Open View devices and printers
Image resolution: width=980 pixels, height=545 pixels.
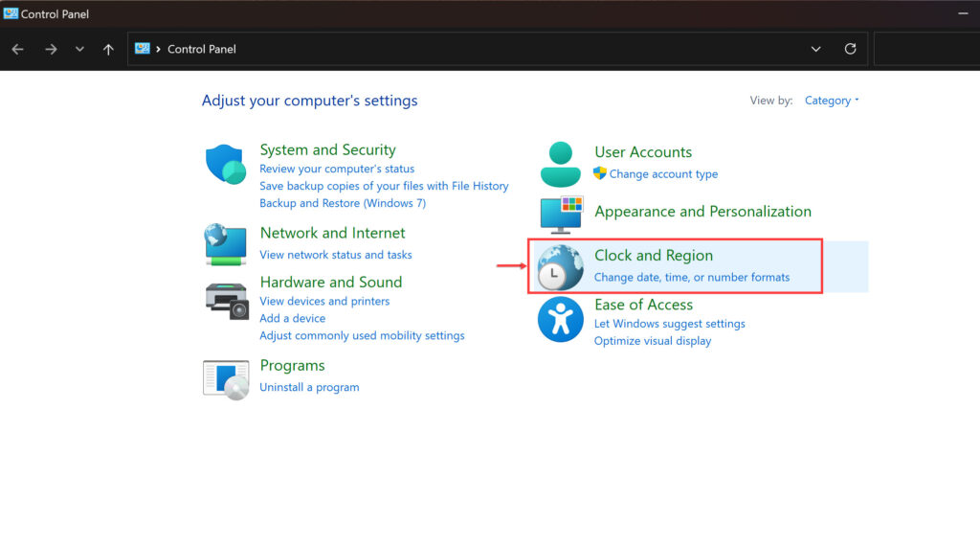pos(324,301)
